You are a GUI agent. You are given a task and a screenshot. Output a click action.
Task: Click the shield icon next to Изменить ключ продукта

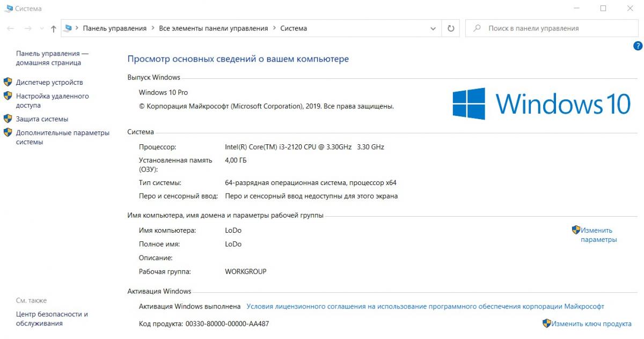[546, 323]
